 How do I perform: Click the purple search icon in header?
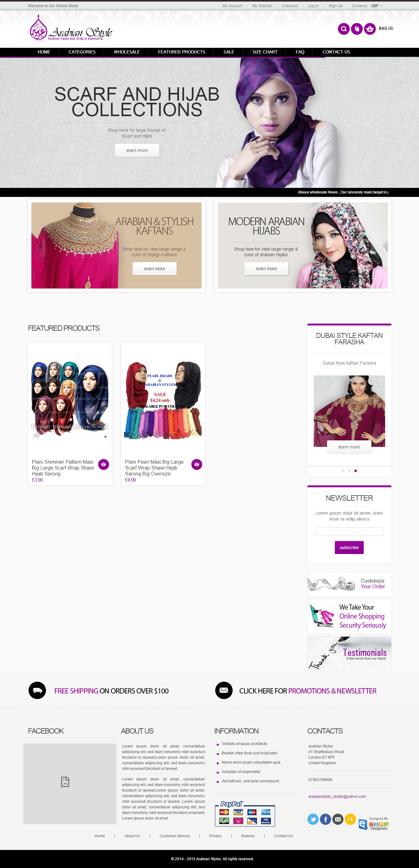[344, 29]
